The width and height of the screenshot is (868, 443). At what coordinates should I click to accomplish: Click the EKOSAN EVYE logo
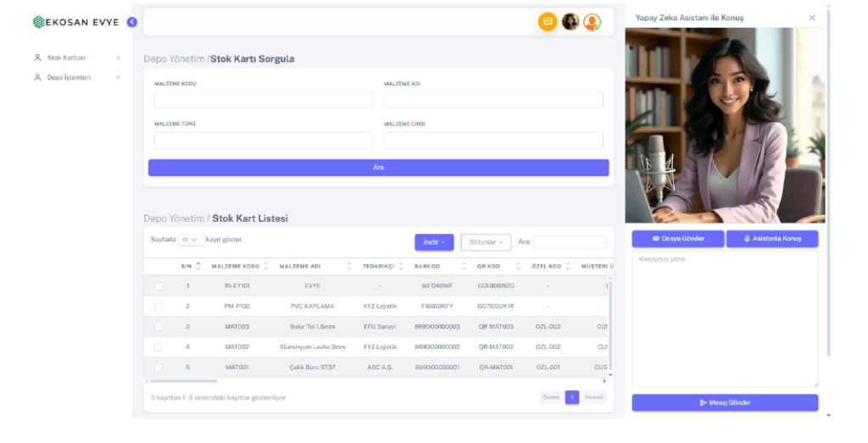pos(76,22)
